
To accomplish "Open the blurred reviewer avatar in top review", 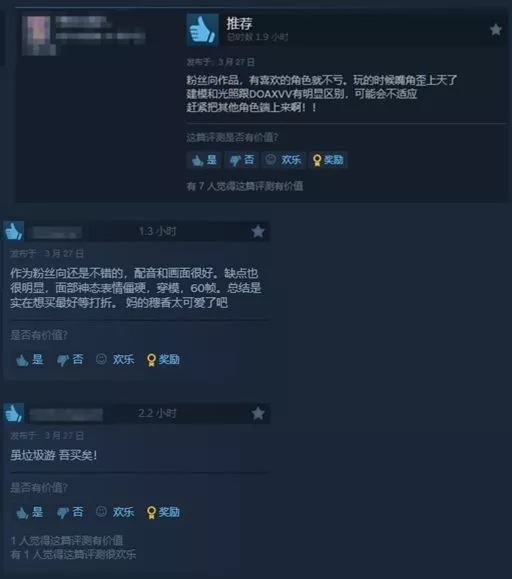I will (x=38, y=35).
